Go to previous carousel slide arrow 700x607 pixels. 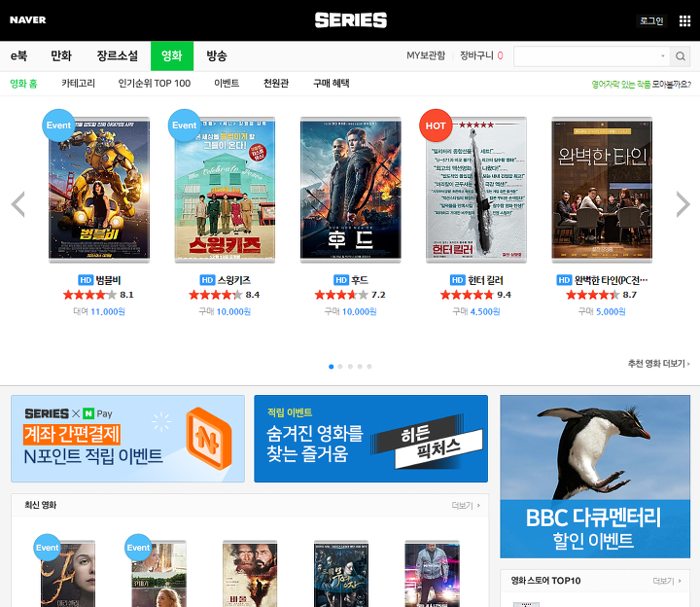(x=18, y=204)
